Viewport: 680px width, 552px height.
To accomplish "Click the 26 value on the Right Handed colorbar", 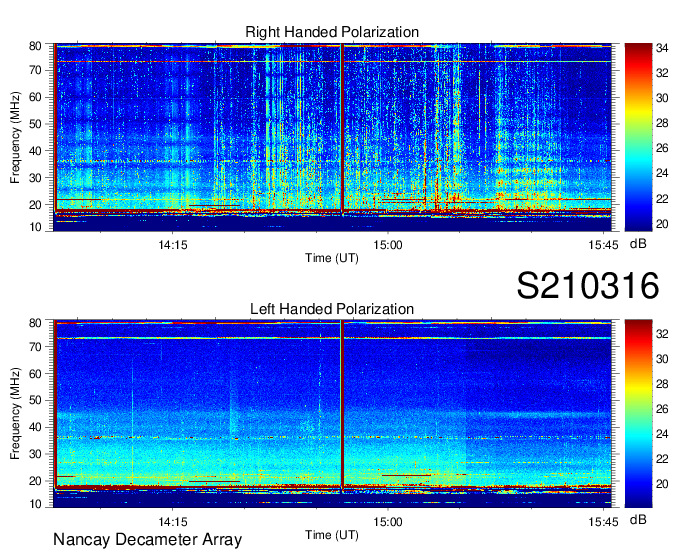I will [x=662, y=149].
